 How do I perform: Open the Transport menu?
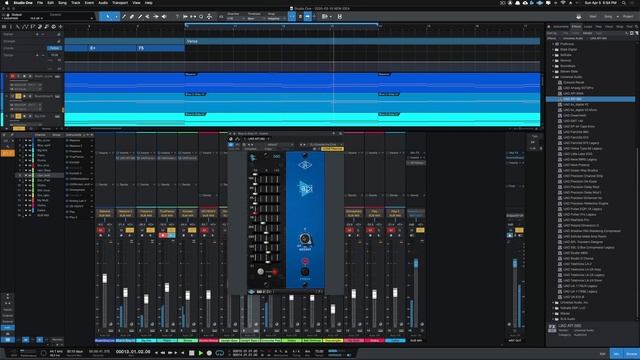(120, 3)
